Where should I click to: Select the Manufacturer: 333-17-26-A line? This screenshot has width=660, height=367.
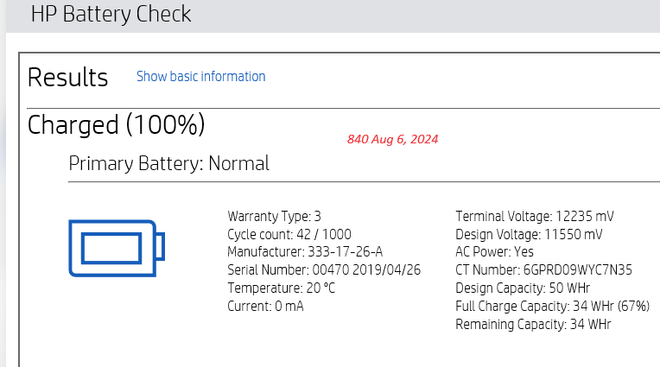(x=305, y=252)
